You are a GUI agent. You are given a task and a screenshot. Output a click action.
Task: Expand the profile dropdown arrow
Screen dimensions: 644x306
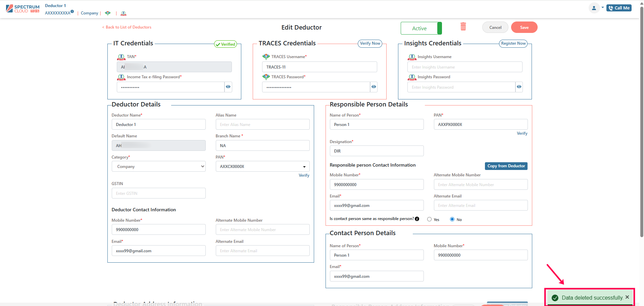(x=602, y=7)
